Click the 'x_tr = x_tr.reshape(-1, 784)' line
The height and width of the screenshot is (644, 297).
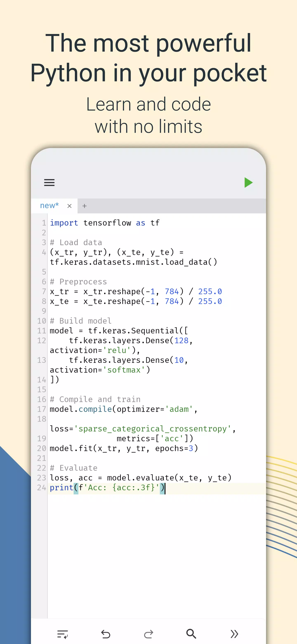pos(136,291)
